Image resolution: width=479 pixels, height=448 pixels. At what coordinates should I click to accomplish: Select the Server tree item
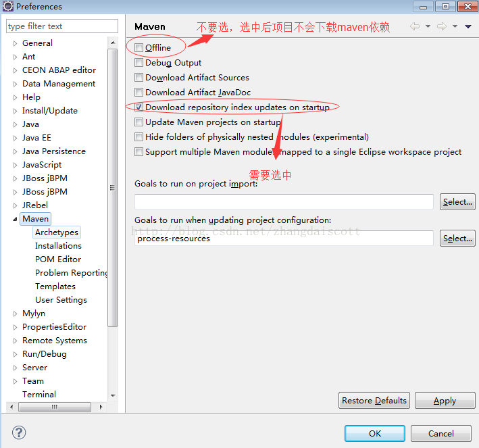pos(35,368)
